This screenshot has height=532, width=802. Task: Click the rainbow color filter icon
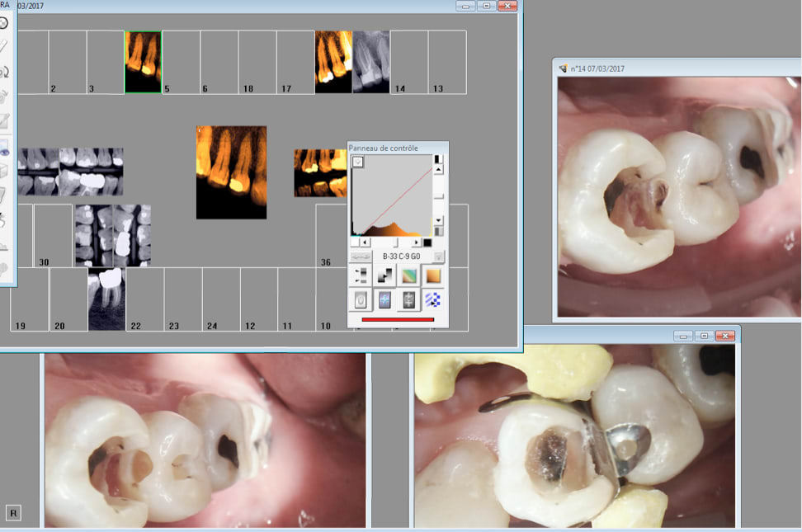[x=409, y=276]
